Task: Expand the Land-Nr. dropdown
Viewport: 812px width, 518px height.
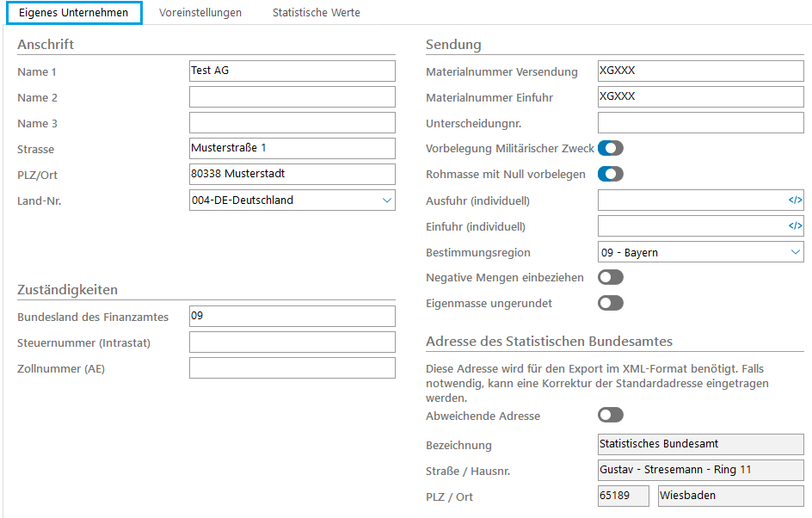Action: [x=385, y=200]
